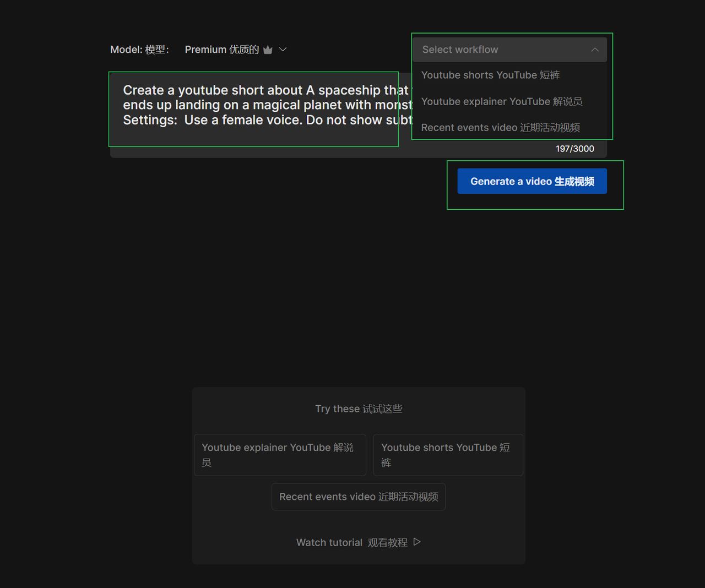Try the Youtube shorts suggestion card
The width and height of the screenshot is (705, 588).
tap(448, 455)
